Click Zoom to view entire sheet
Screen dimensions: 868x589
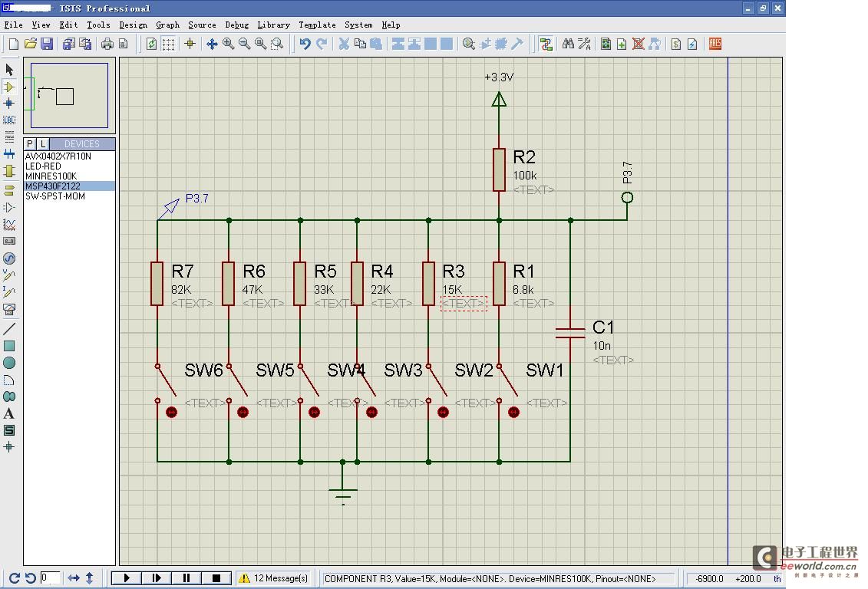(260, 44)
